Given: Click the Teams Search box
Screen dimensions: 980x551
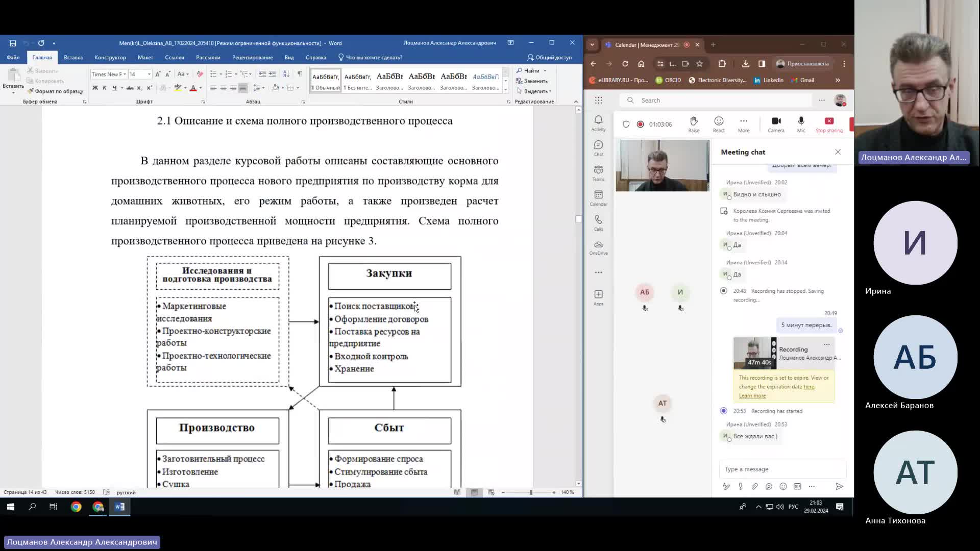Looking at the screenshot, I should click(x=717, y=101).
